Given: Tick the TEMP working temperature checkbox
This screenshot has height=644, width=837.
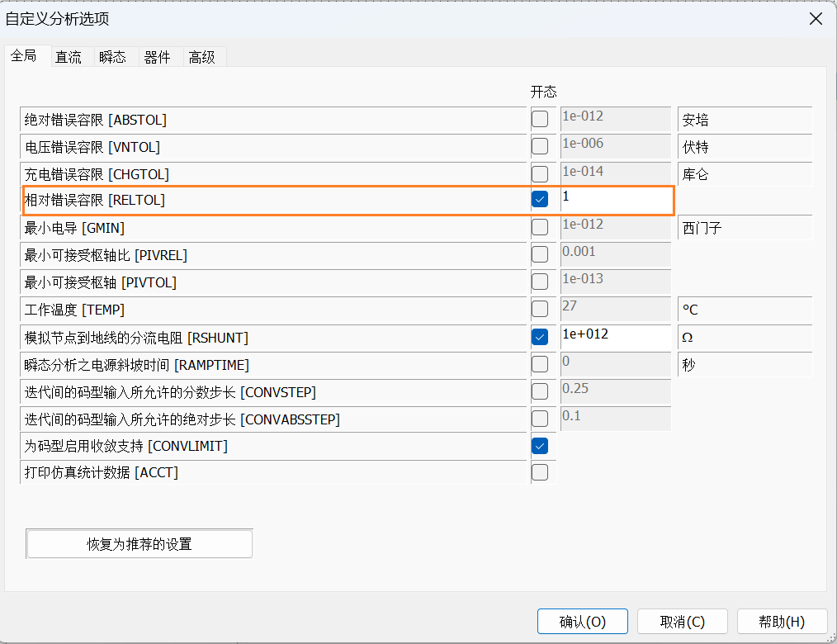Looking at the screenshot, I should [540, 310].
